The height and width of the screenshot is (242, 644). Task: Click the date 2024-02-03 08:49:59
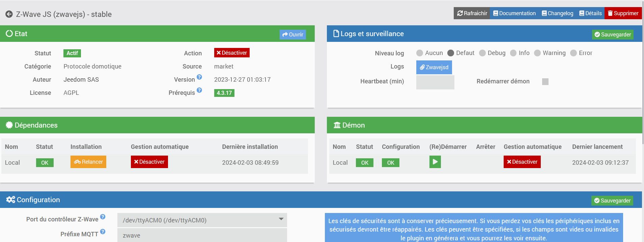[x=250, y=163]
